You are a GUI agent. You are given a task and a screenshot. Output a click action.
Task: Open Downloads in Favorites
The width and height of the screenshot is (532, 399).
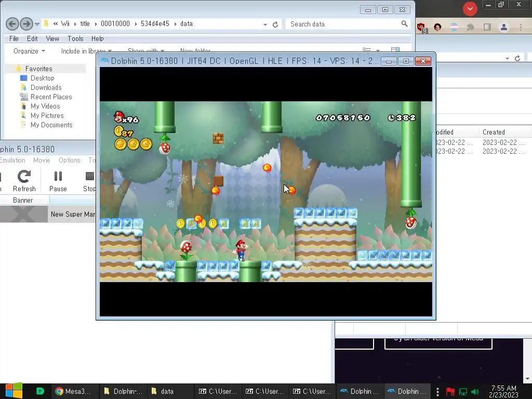coord(46,87)
